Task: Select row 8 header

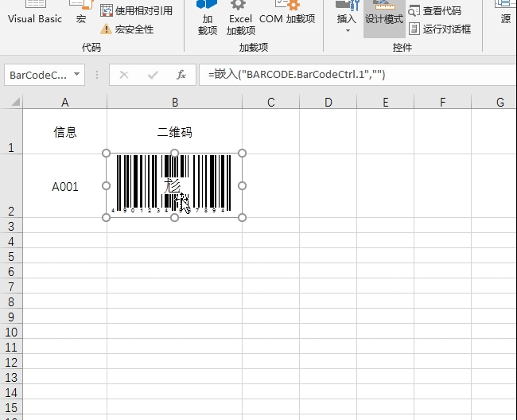Action: pyautogui.click(x=11, y=301)
